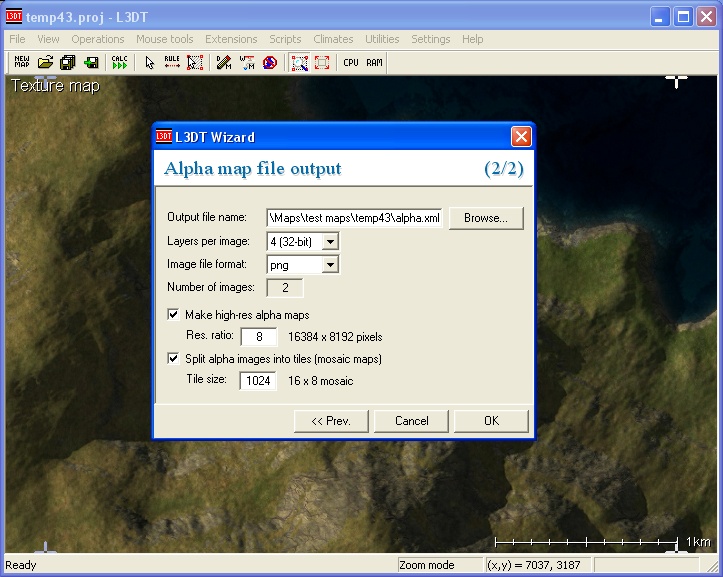Click the Tile size input field
The width and height of the screenshot is (723, 577).
[x=258, y=381]
